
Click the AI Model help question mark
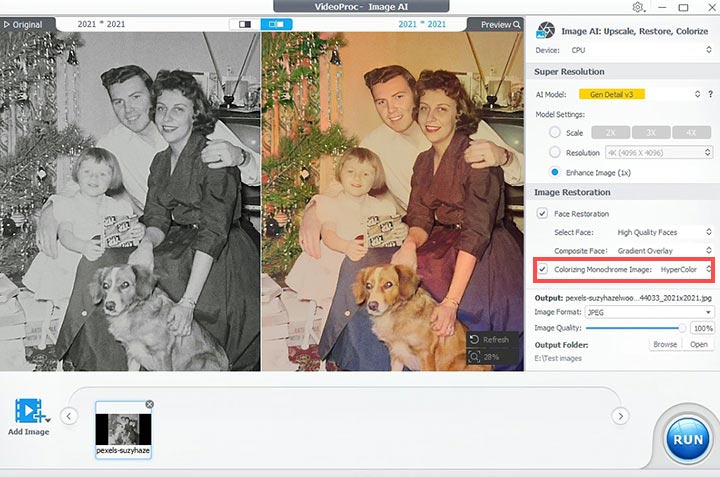(x=712, y=94)
